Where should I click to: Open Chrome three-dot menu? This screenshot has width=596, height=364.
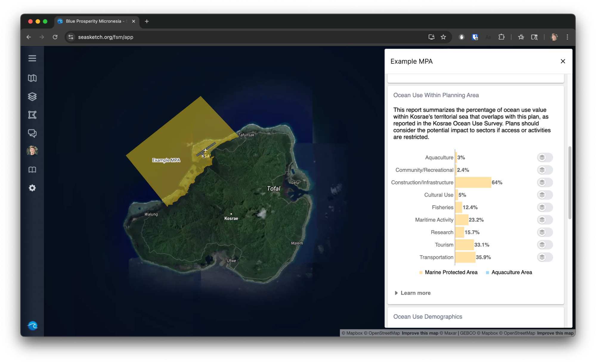point(567,37)
